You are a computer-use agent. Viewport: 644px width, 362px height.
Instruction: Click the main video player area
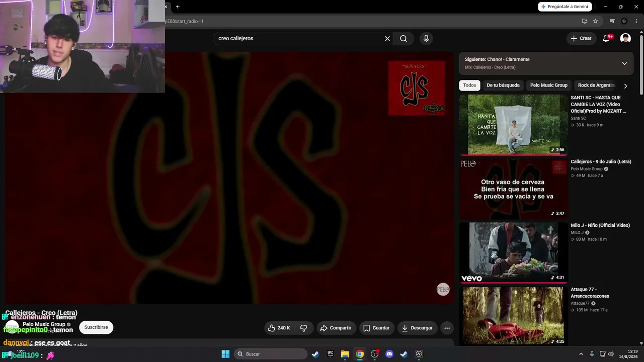pyautogui.click(x=229, y=177)
